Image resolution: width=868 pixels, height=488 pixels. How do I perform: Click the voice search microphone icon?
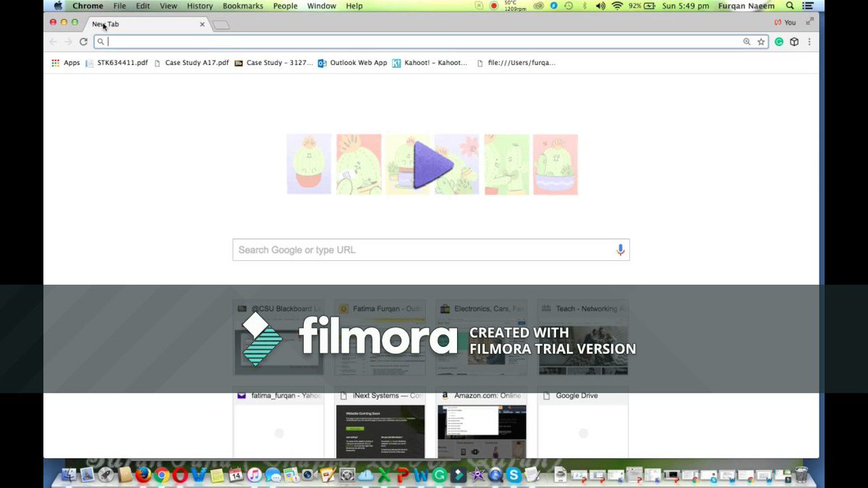click(x=620, y=250)
